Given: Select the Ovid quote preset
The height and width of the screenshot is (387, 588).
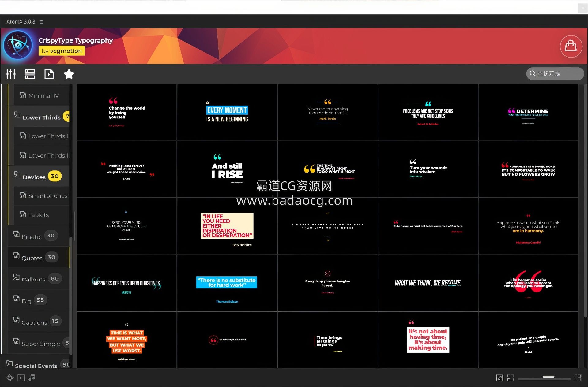Looking at the screenshot, I should pyautogui.click(x=528, y=340).
